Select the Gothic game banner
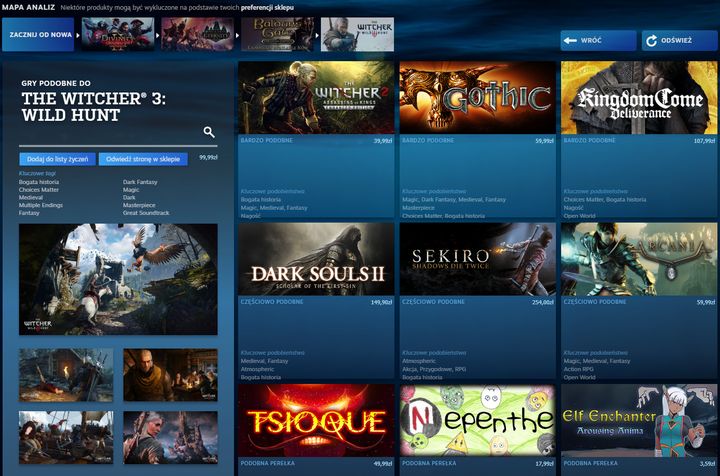The height and width of the screenshot is (476, 720). pos(477,98)
